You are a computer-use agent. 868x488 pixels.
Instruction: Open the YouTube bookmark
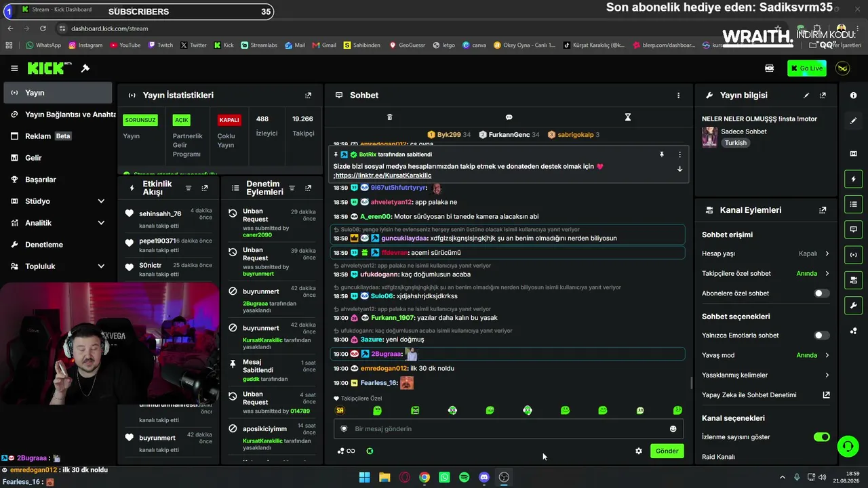coord(125,45)
